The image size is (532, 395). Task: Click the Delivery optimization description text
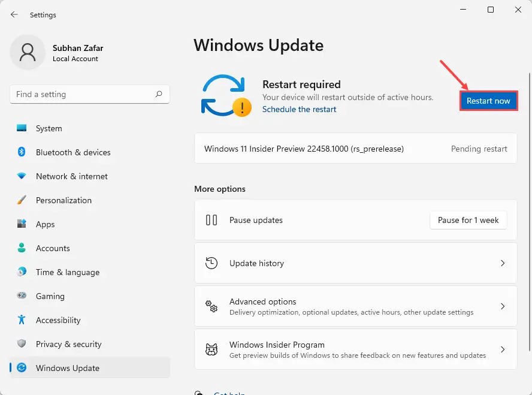[x=351, y=312]
